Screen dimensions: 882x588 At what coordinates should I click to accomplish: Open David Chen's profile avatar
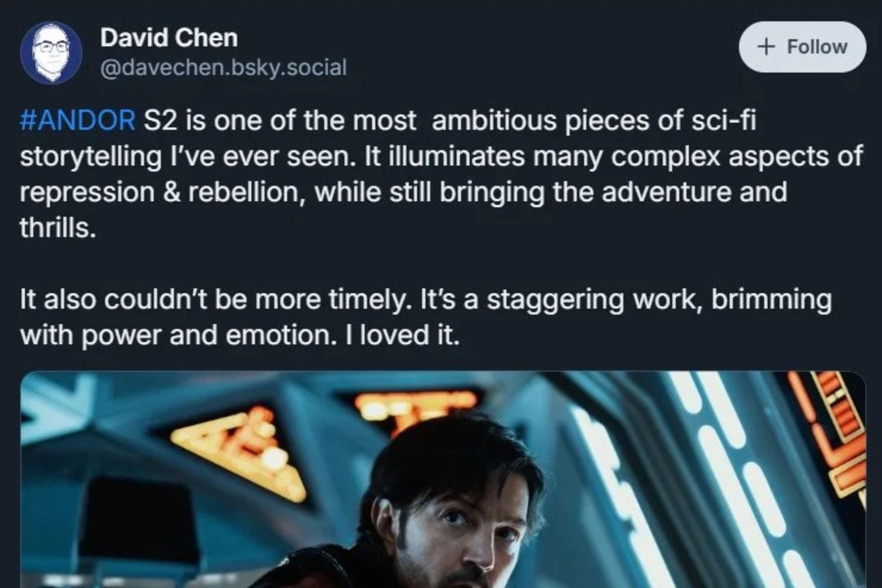pos(51,53)
